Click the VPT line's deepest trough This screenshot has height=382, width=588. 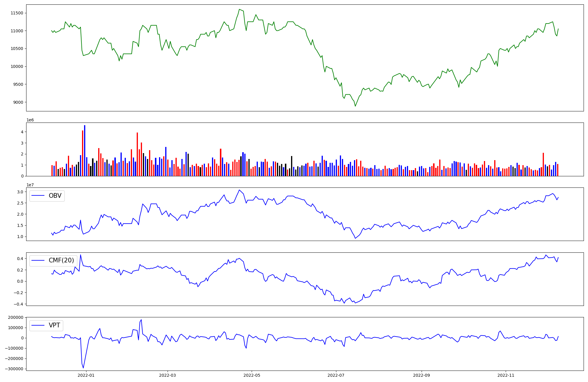coord(83,368)
